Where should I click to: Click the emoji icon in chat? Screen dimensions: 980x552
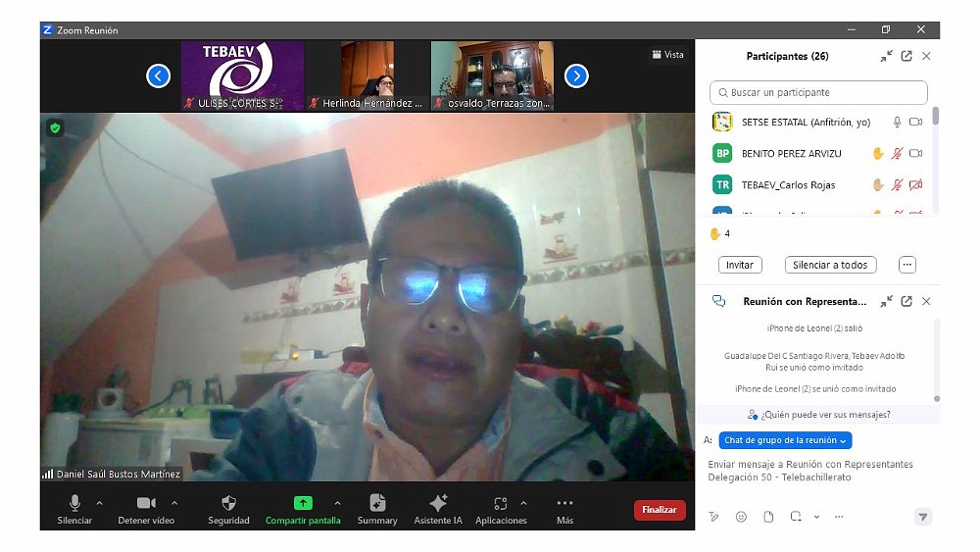(741, 517)
